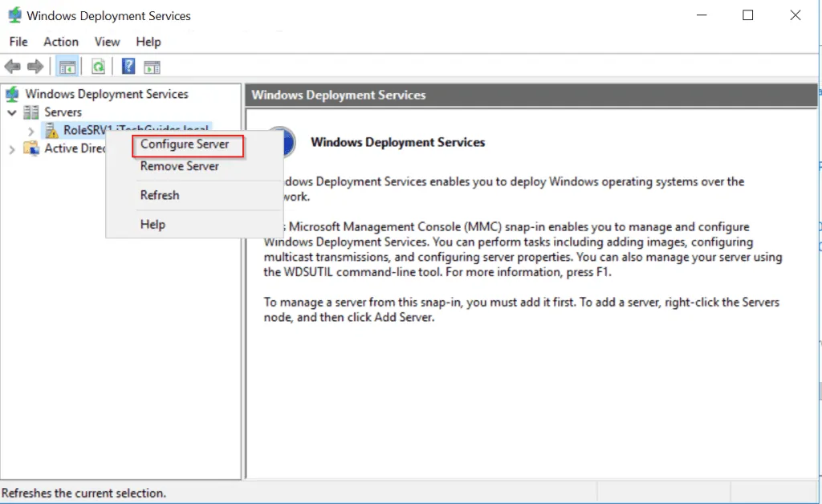Click the Refresh toolbar icon
Screen dimensions: 822x504
tap(98, 67)
